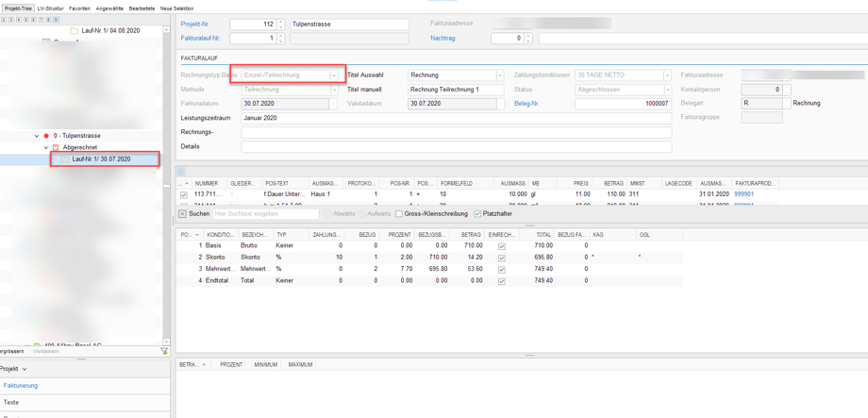The height and width of the screenshot is (418, 868).
Task: Expand the Projekt section chevron
Action: [25, 369]
